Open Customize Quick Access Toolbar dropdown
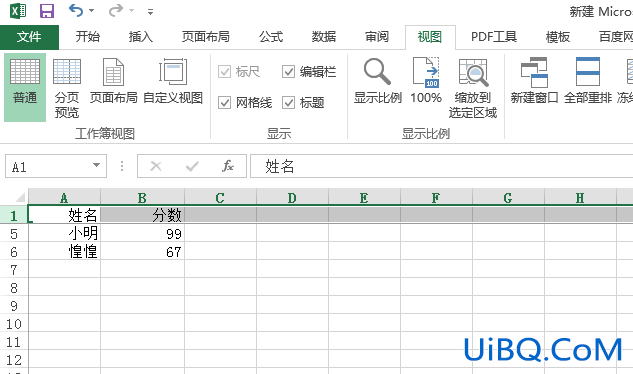This screenshot has height=374, width=633. tap(150, 12)
